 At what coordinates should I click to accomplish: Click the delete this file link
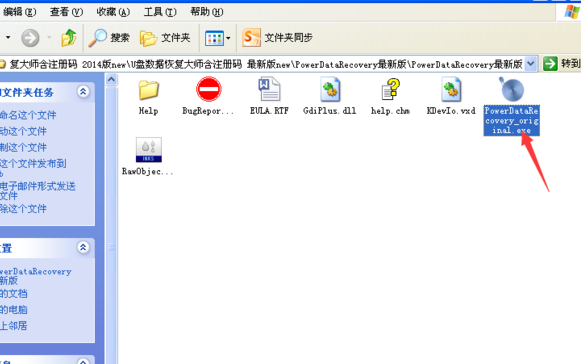[x=23, y=209]
